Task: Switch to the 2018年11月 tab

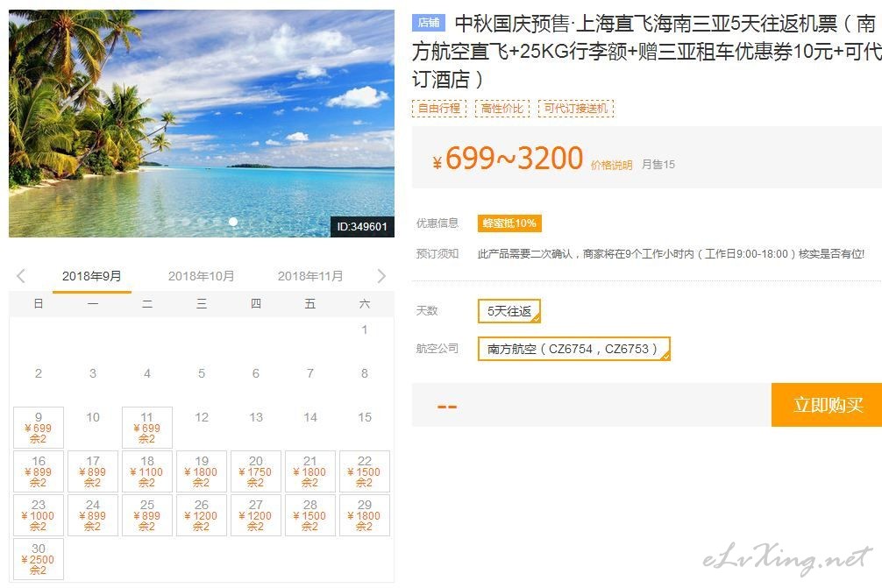Action: pyautogui.click(x=310, y=276)
